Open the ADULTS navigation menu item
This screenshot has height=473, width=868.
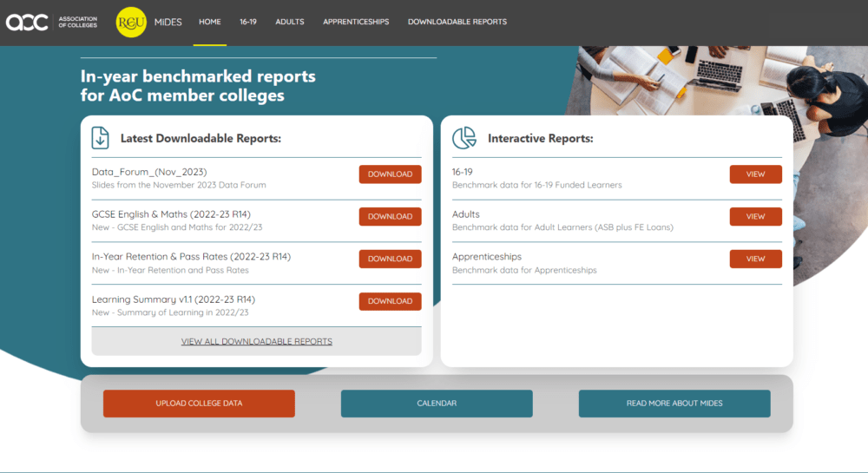tap(290, 22)
